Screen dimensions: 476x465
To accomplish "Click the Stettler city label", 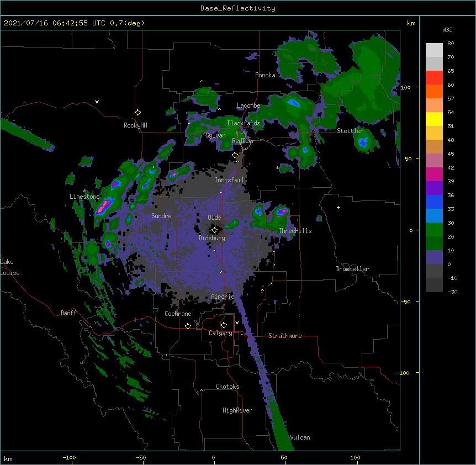I will click(350, 131).
